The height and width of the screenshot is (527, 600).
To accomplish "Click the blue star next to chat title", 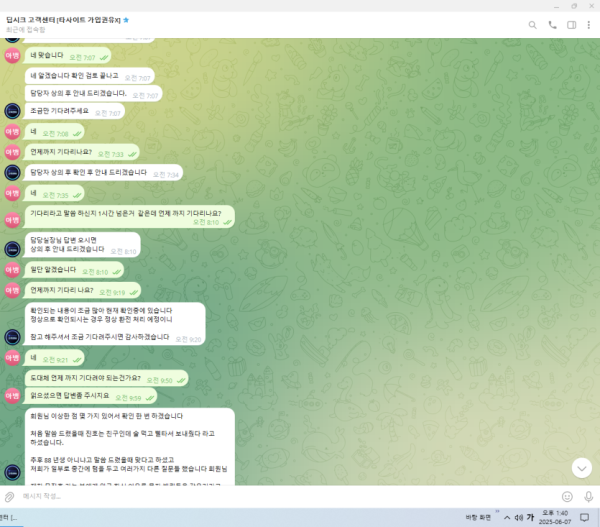I will [126, 20].
